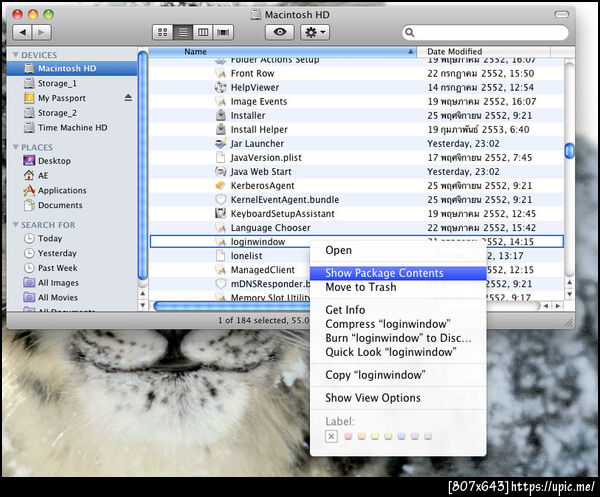
Task: Select the KernelEventAgent.bundle item
Action: tap(356, 200)
